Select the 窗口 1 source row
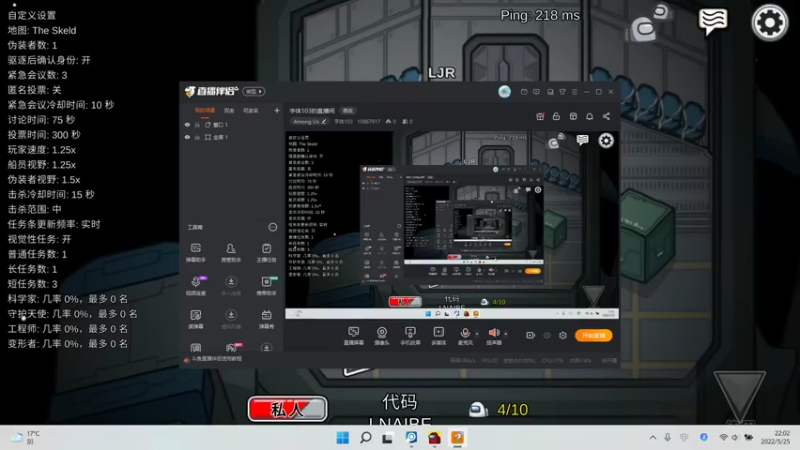Viewport: 800px width, 450px height. coord(232,124)
